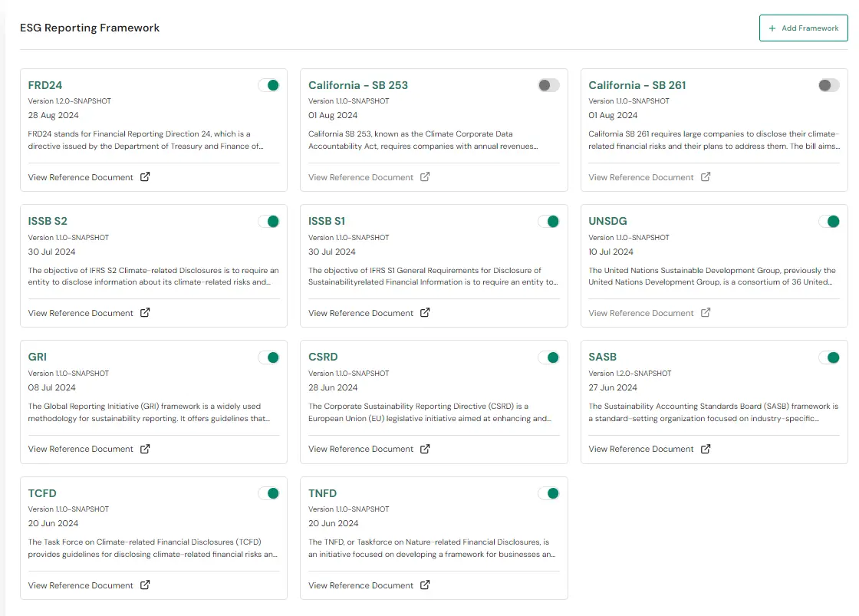Click the GRI description text
The width and height of the screenshot is (859, 616).
(x=149, y=412)
